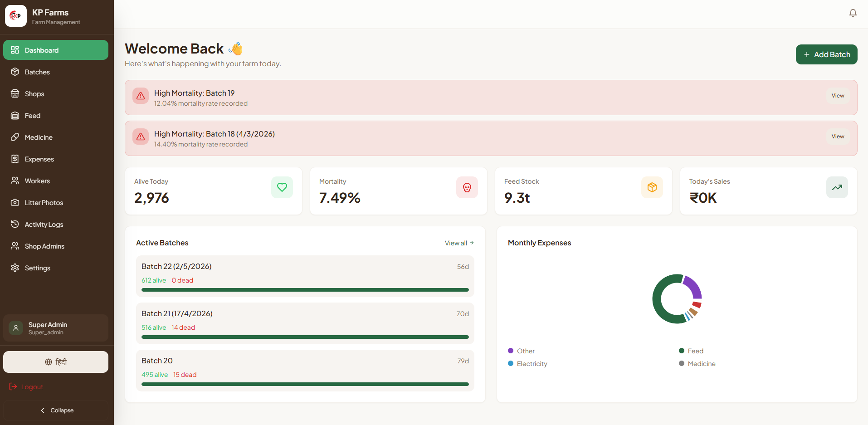Go to the Feed section
Screen dimensions: 868x425
56,115
